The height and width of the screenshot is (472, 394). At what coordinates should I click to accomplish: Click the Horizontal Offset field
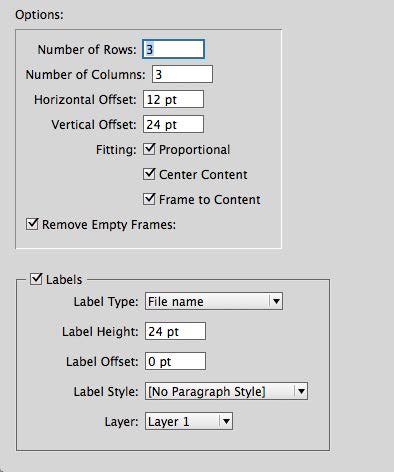173,99
